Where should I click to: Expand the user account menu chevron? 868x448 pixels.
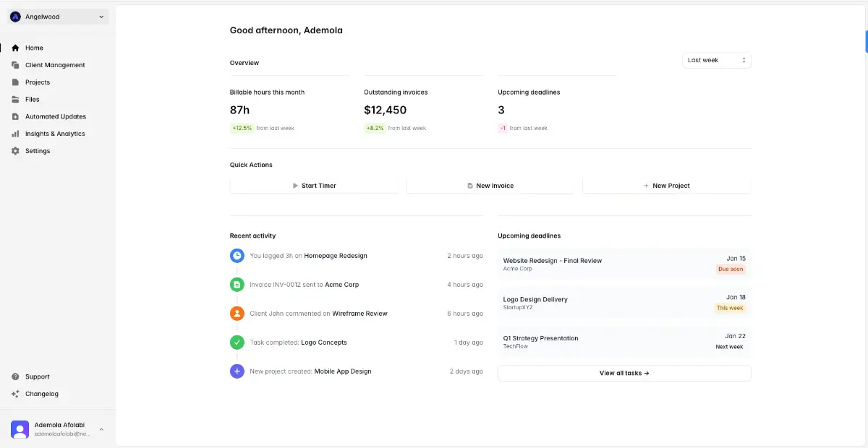click(x=101, y=429)
